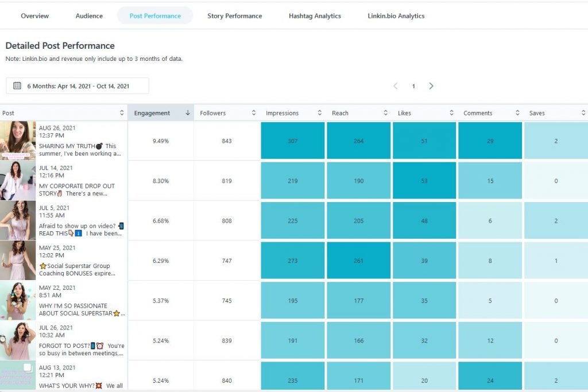This screenshot has width=588, height=392.
Task: Select page 1 in pagination
Action: click(x=413, y=86)
